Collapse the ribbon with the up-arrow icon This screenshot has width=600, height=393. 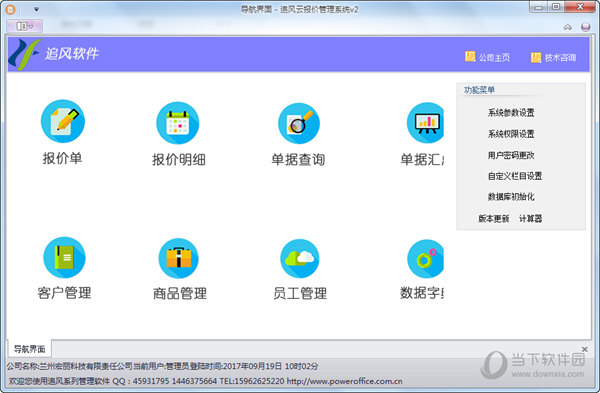568,27
